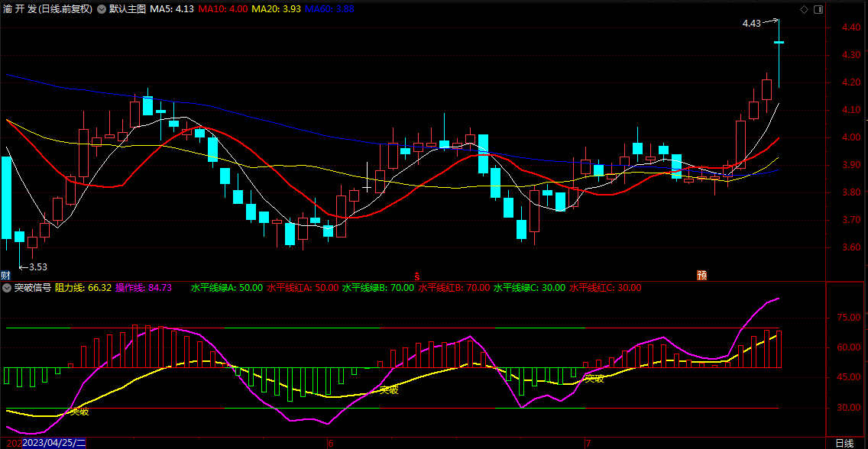Click the 默认主图 label
The image size is (868, 449).
128,9
